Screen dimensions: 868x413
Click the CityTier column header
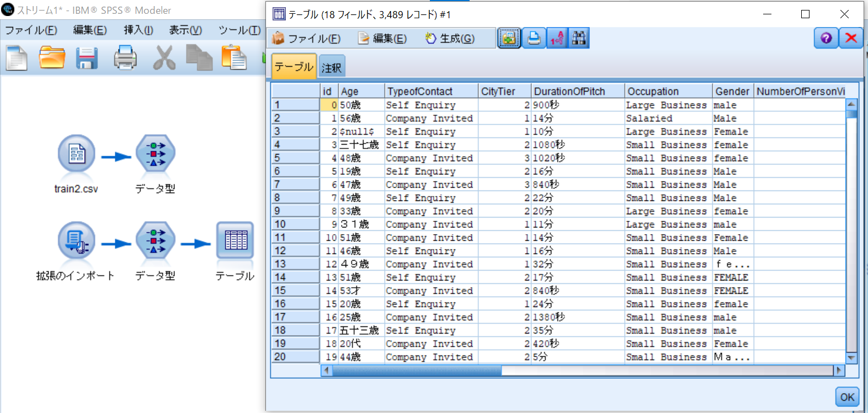coord(505,91)
